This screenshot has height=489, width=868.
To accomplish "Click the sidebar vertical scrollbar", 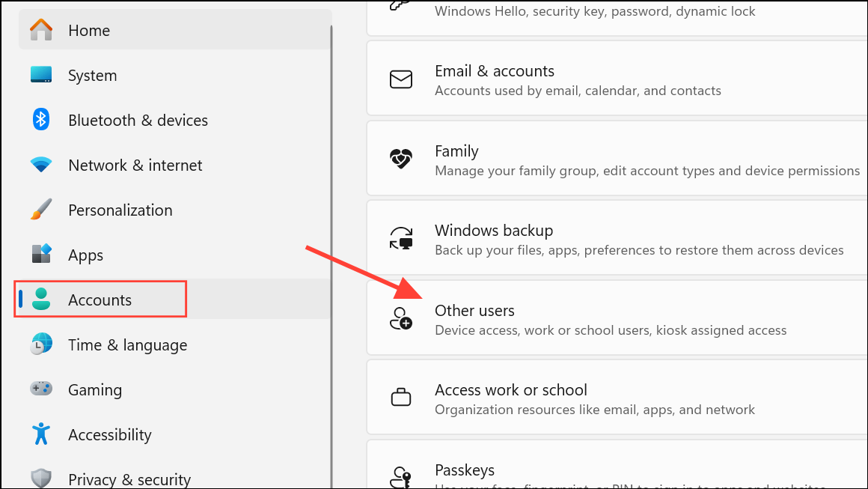I will [331, 255].
